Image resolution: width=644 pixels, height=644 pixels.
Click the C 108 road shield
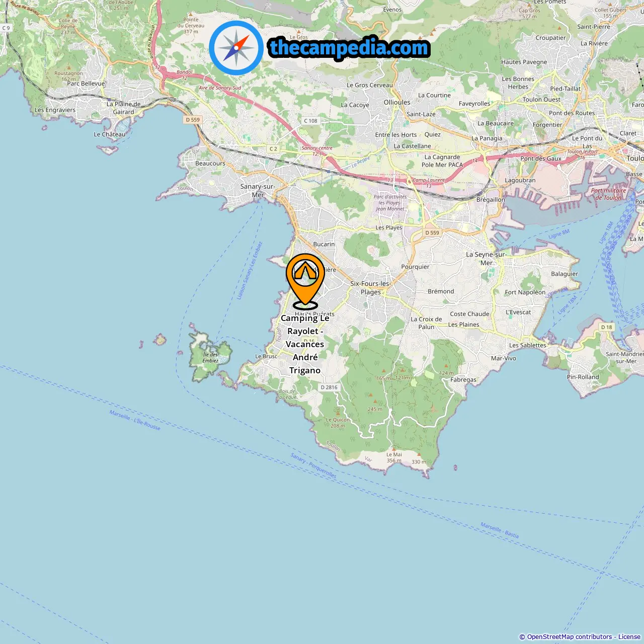click(310, 121)
